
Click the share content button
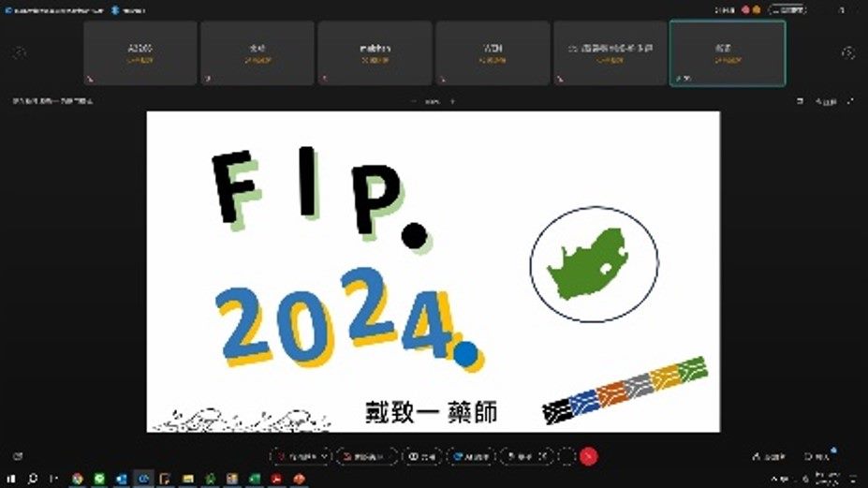(422, 456)
